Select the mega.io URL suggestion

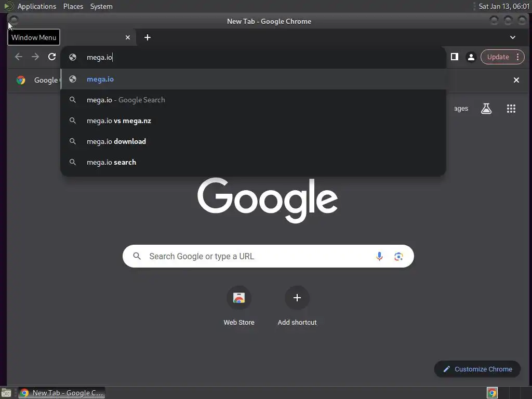[253, 79]
